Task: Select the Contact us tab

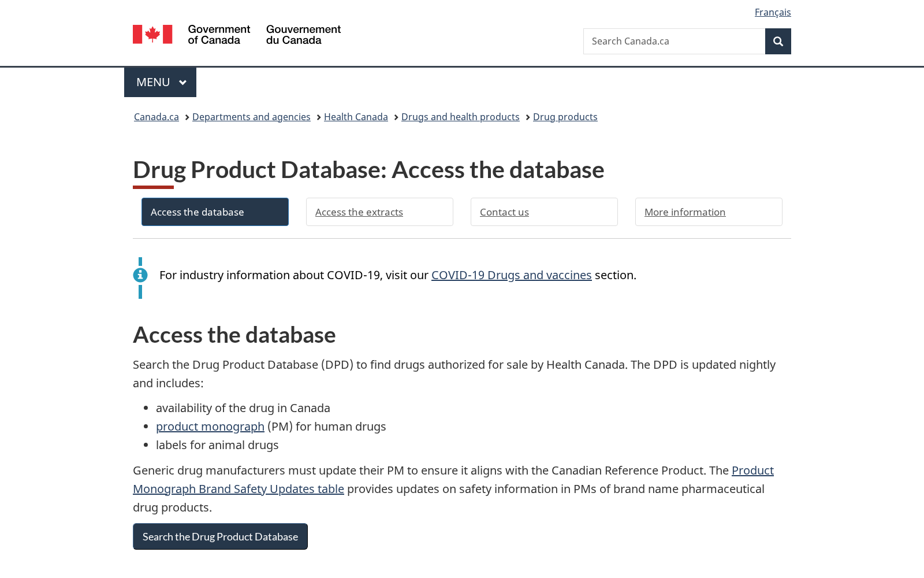Action: [544, 212]
